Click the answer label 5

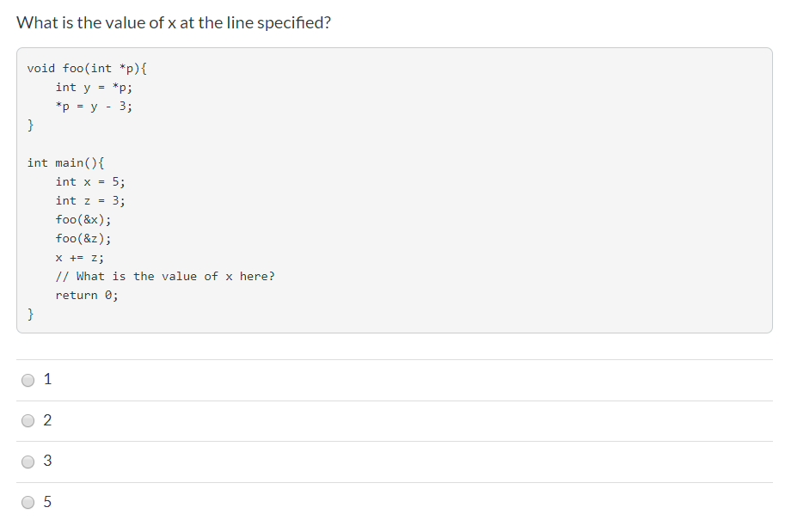point(46,502)
